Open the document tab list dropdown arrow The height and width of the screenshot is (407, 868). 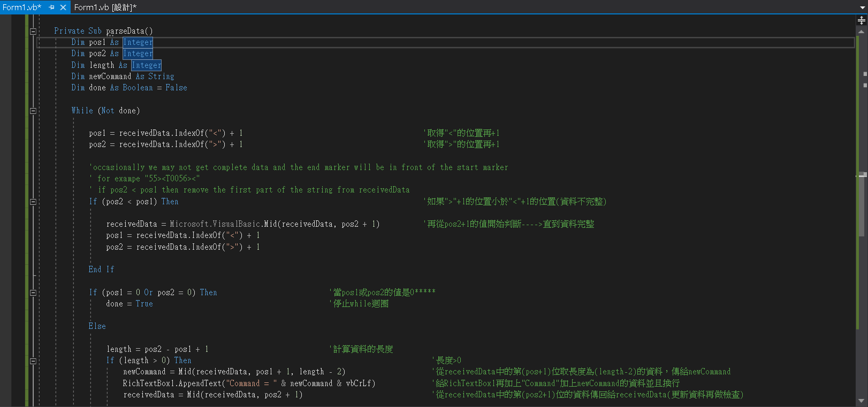862,7
